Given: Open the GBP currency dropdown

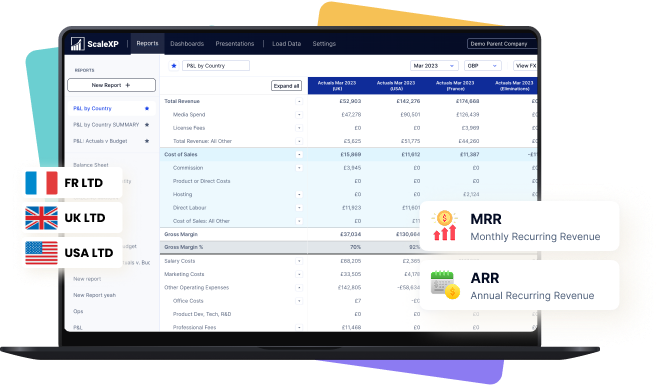Looking at the screenshot, I should point(483,66).
